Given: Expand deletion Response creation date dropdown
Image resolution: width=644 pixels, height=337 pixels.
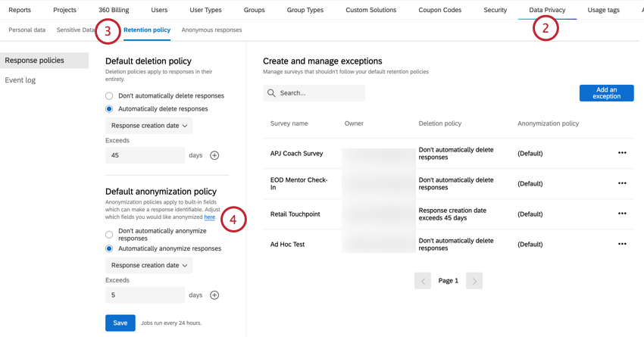Looking at the screenshot, I should 149,126.
